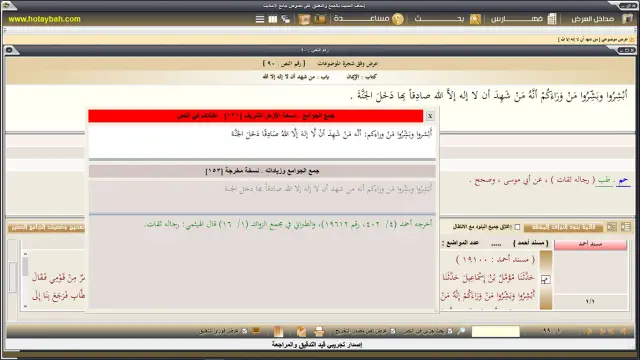The height and width of the screenshot is (360, 640).
Task: Click the third navigation arrow in bottom right group
Action: point(602,331)
